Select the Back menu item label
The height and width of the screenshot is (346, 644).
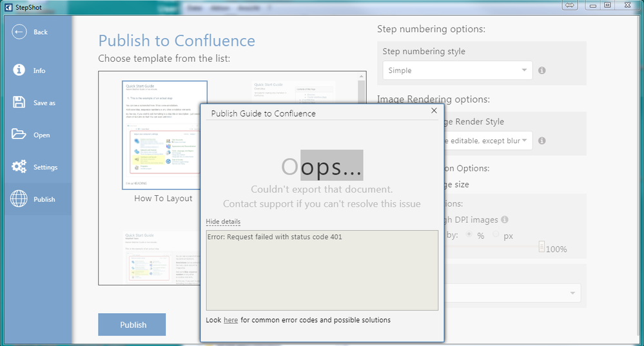coord(41,32)
